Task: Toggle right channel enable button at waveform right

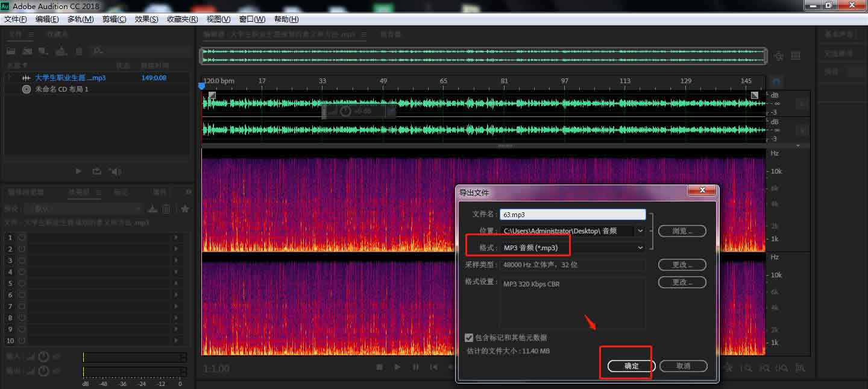Action: coord(802,130)
